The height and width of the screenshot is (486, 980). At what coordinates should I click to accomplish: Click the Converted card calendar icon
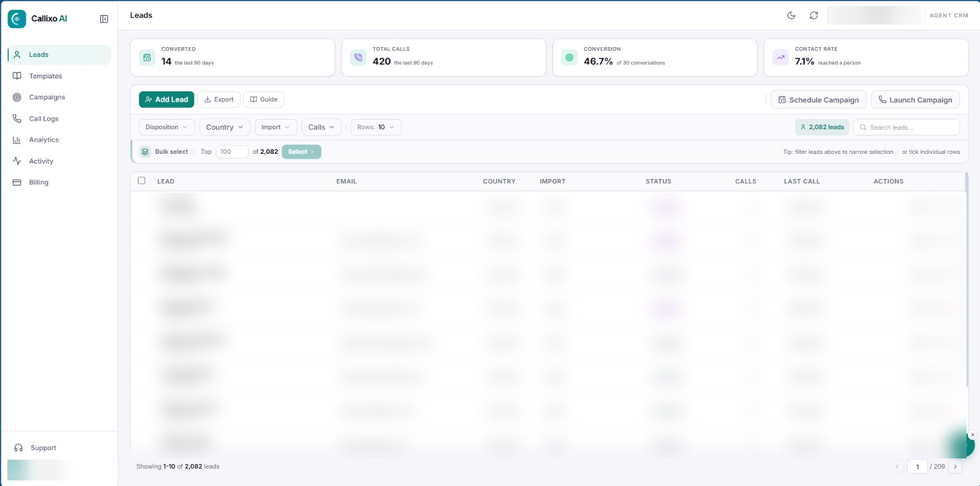click(147, 58)
